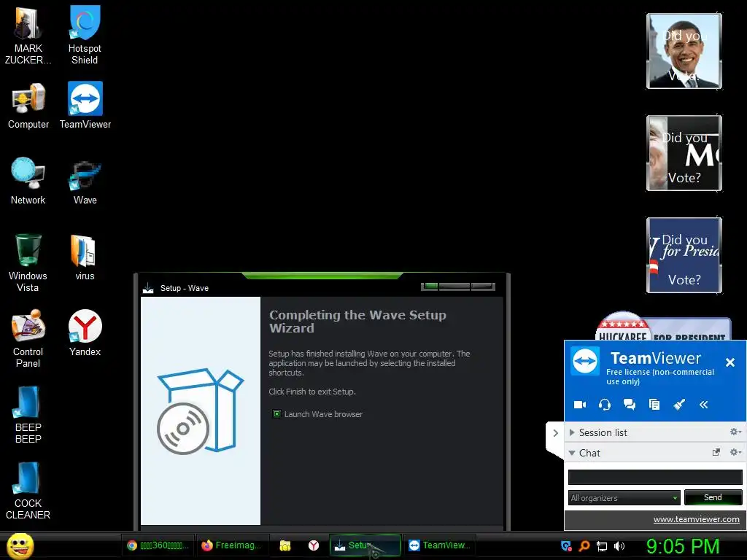Open the Wave browser desktop shortcut
This screenshot has height=560, width=747.
[85, 182]
